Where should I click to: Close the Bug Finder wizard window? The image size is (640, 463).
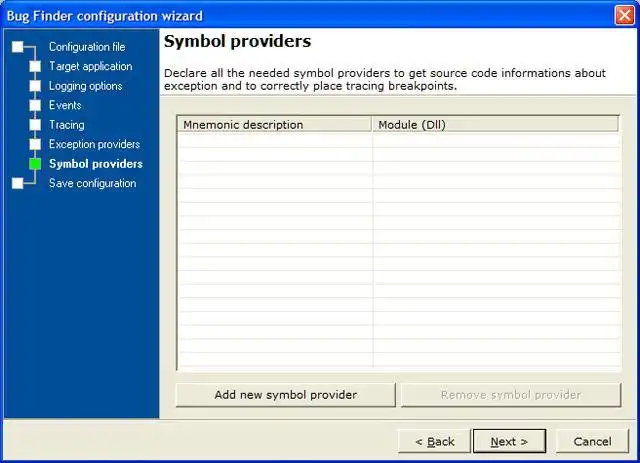pos(624,16)
